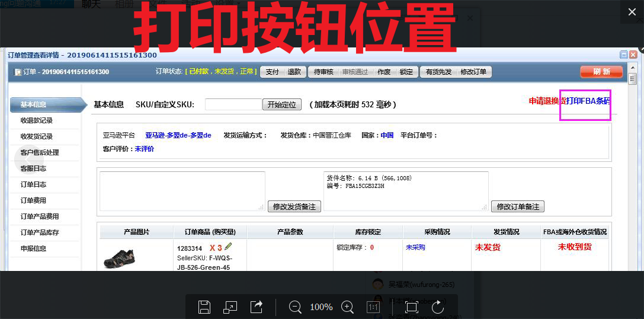Zoom in with the plus magnifier
644x319 pixels.
348,307
